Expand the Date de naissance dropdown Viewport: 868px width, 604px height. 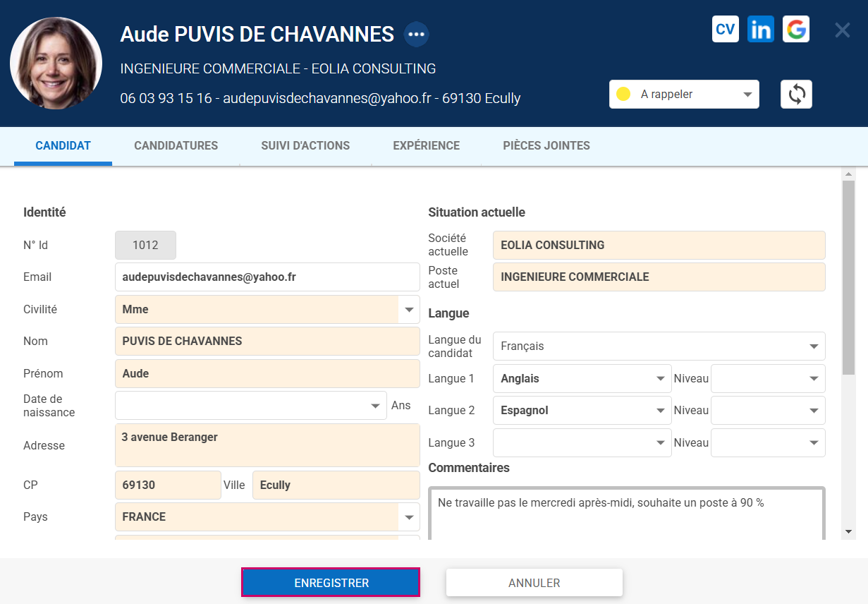click(x=375, y=406)
